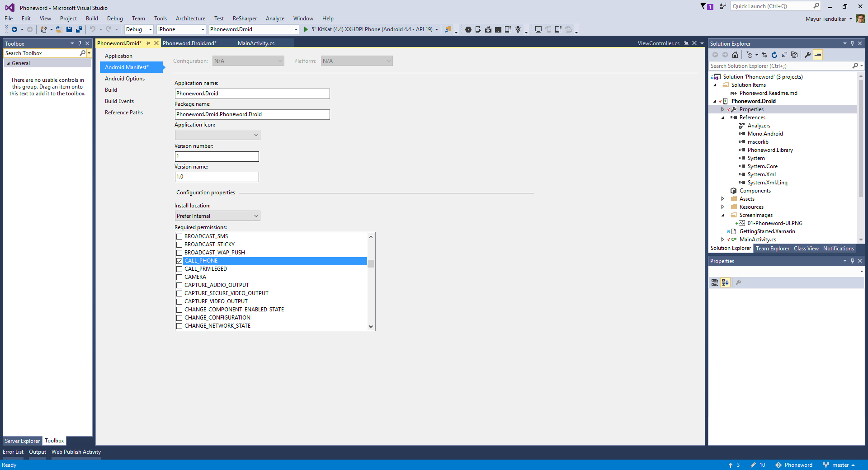Check the CHANGE_NETWORK_STATE permission
Viewport: 868px width, 470px height.
pyautogui.click(x=179, y=326)
